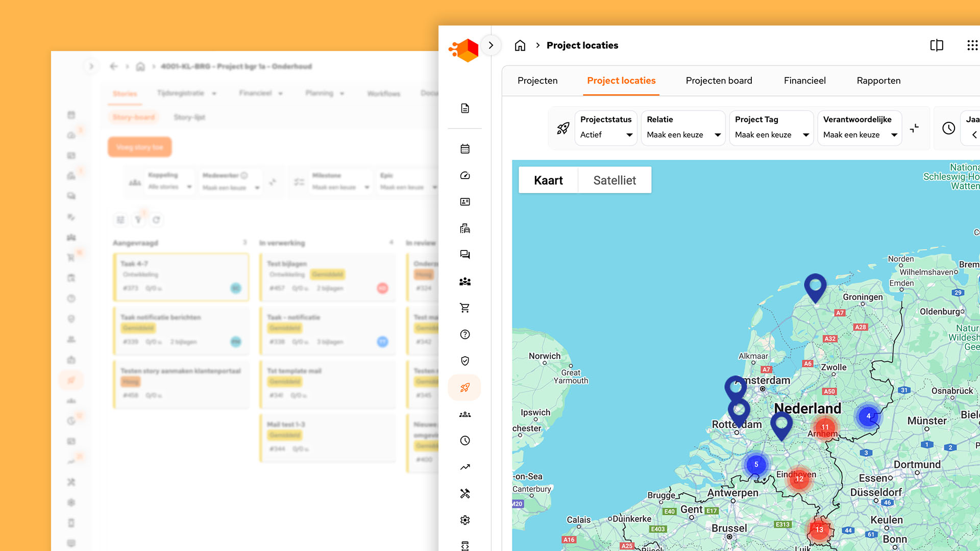Collapse the filter bar arrows icon
Viewport: 980px width, 551px height.
[914, 128]
